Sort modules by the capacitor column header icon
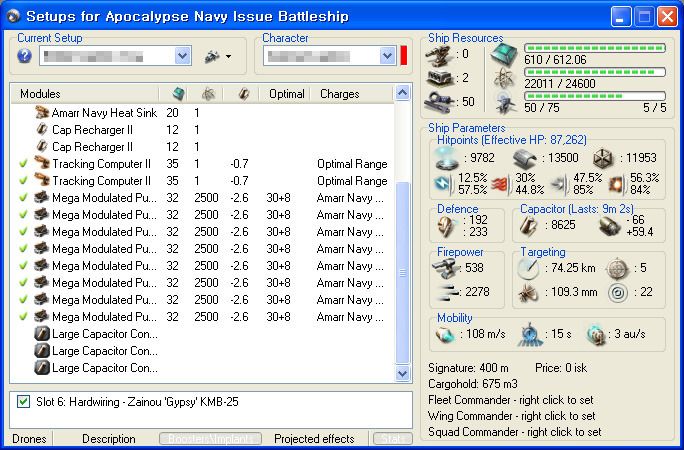This screenshot has height=450, width=684. 243,93
